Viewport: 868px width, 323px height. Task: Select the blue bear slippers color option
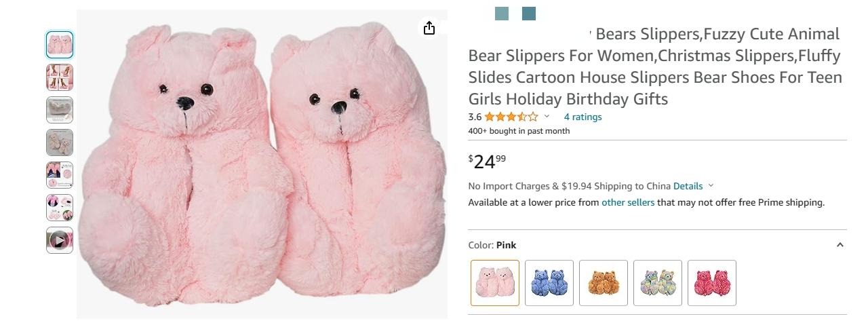[549, 283]
